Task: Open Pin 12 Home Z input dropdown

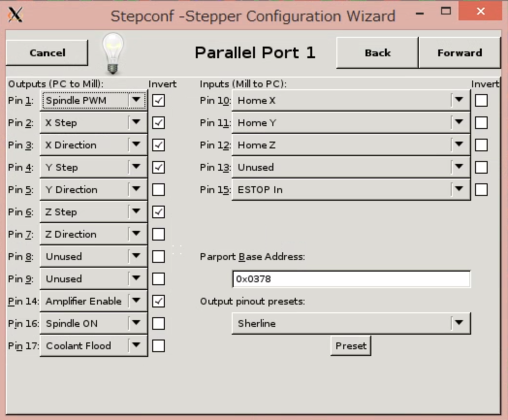Action: tap(351, 145)
